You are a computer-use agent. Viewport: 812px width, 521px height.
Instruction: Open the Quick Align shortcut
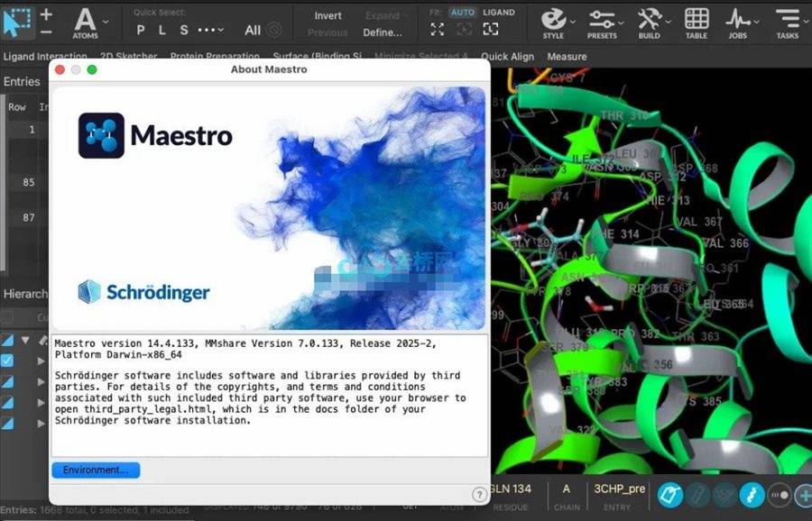507,57
